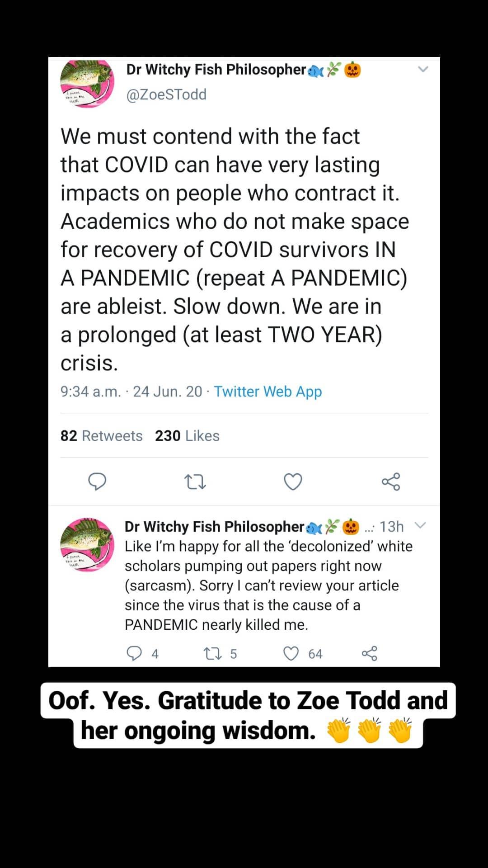Share the follow-up reply tweet
488x868 pixels.
tap(370, 654)
